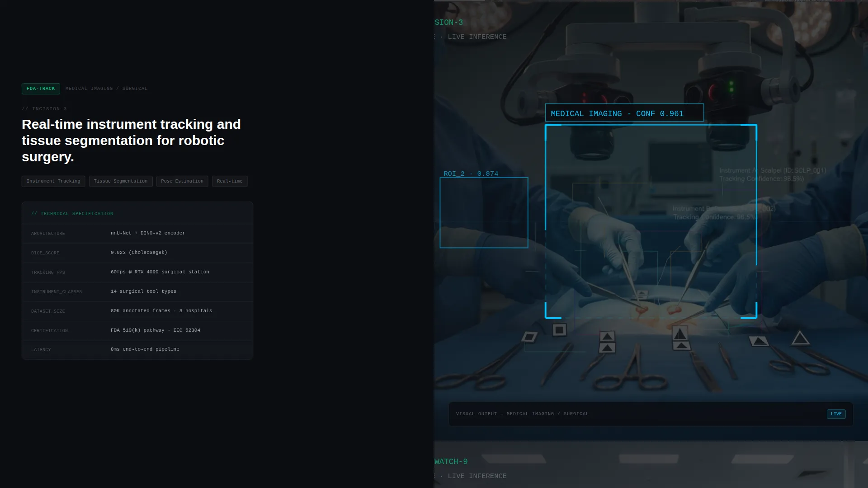Click the 14 surgical tool types value
Screen dimensions: 868x488
pyautogui.click(x=143, y=291)
